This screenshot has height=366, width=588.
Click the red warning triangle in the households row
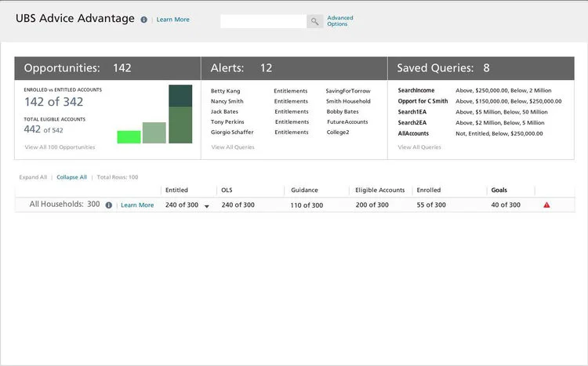coord(546,205)
